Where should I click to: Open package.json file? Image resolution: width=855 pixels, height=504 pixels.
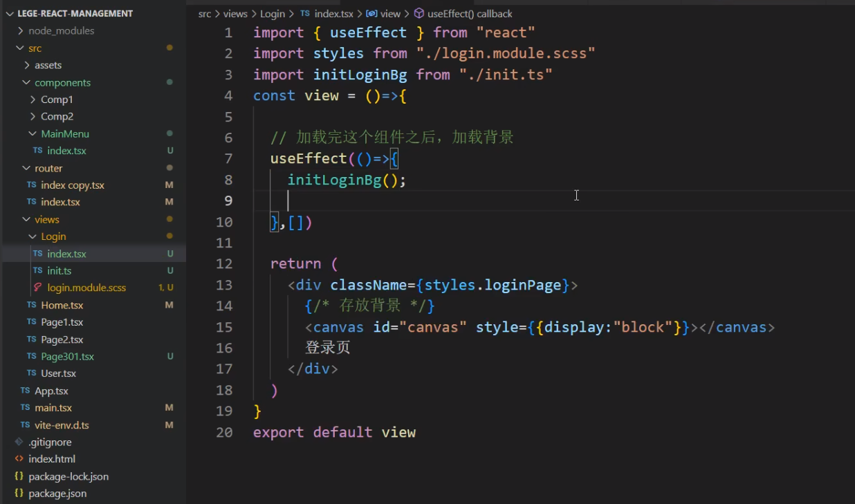click(57, 494)
